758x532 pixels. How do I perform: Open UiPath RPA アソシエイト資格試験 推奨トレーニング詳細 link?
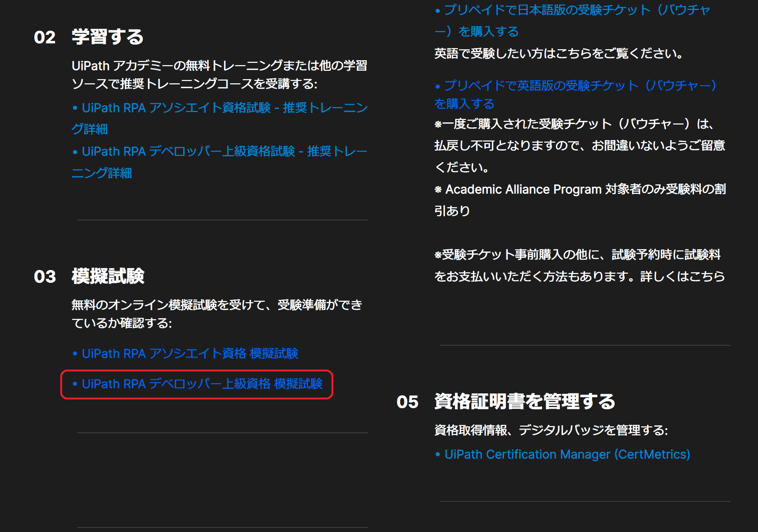[x=220, y=118]
